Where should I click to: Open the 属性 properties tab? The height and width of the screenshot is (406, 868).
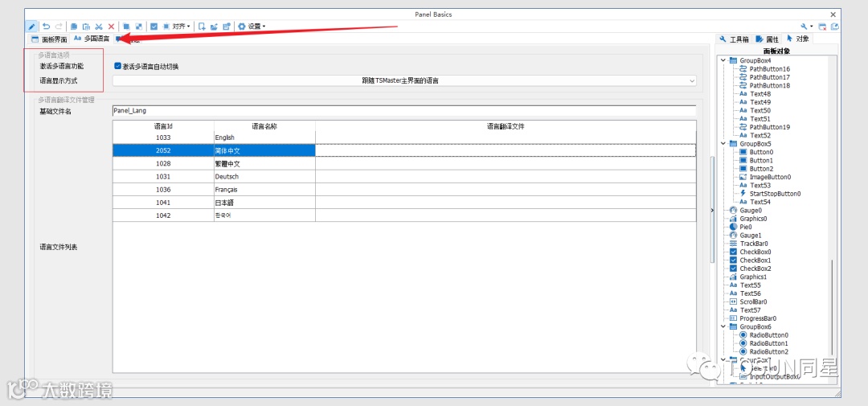coord(768,39)
